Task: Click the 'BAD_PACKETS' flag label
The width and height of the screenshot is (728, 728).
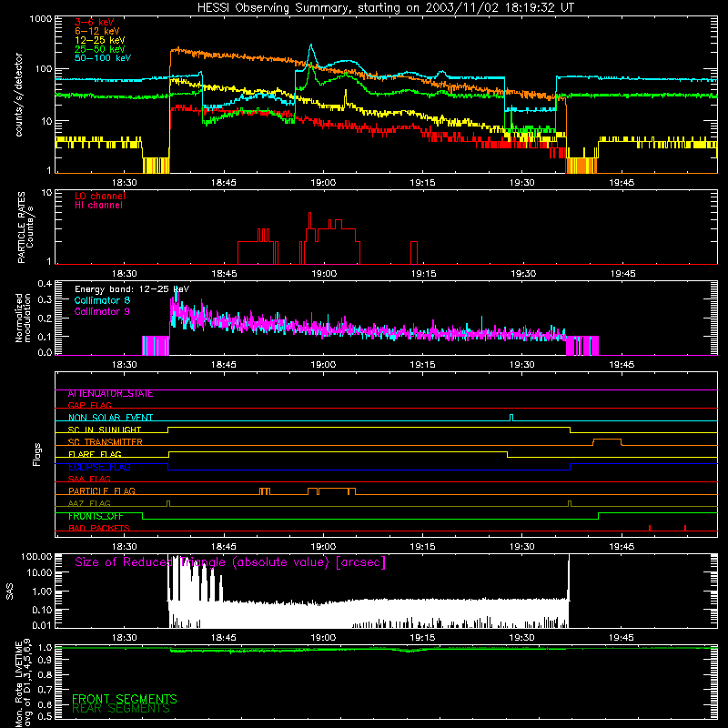Action: [x=99, y=528]
